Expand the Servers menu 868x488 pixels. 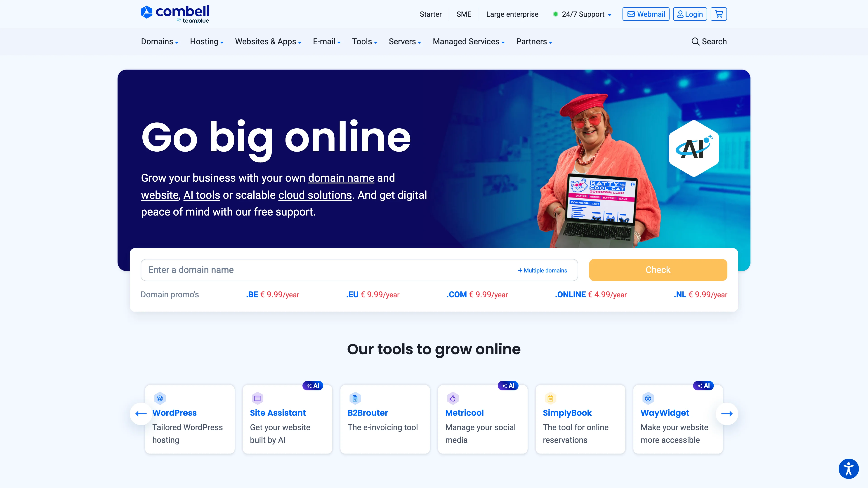coord(405,41)
